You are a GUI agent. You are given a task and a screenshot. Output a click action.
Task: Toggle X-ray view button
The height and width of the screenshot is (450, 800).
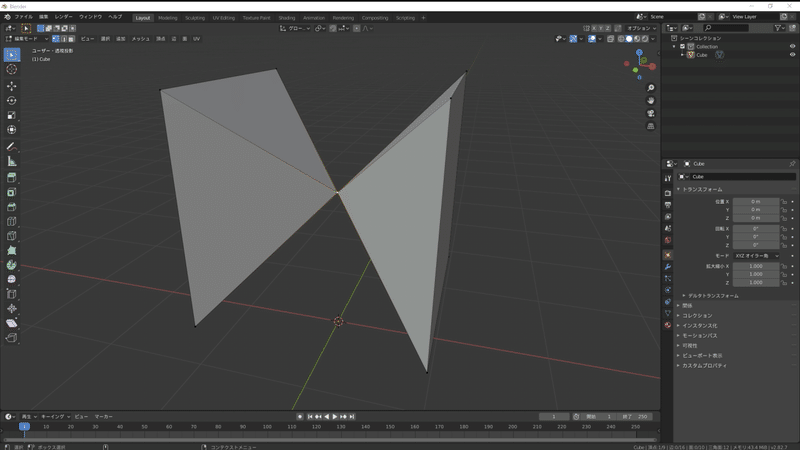[610, 39]
